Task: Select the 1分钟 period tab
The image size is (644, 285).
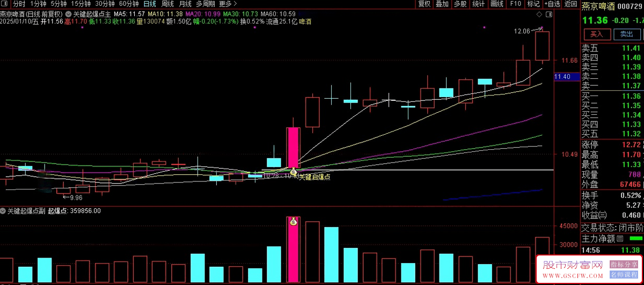Action: tap(39, 4)
